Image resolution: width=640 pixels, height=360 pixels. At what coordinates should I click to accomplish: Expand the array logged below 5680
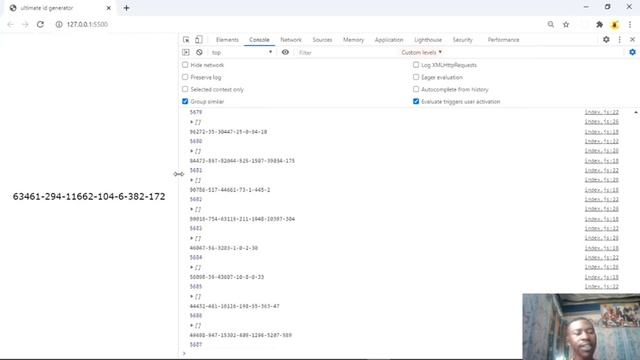click(191, 151)
